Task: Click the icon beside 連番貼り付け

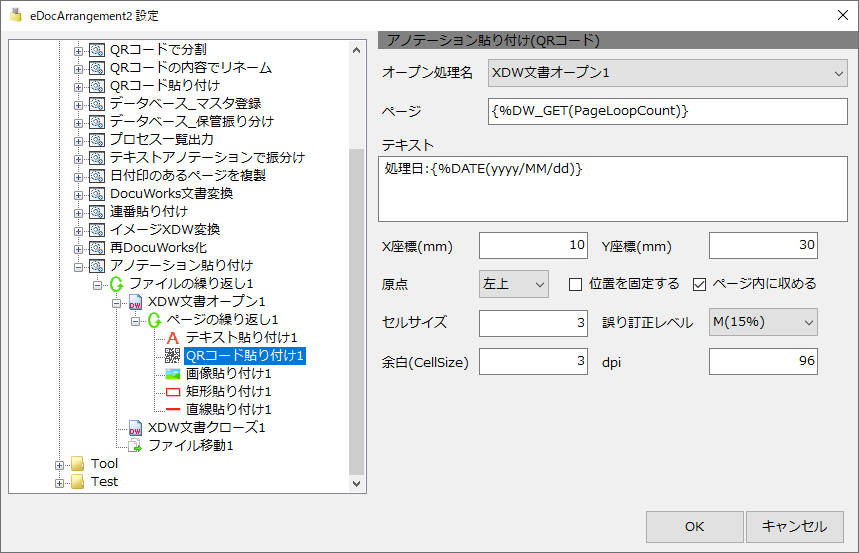Action: click(97, 212)
